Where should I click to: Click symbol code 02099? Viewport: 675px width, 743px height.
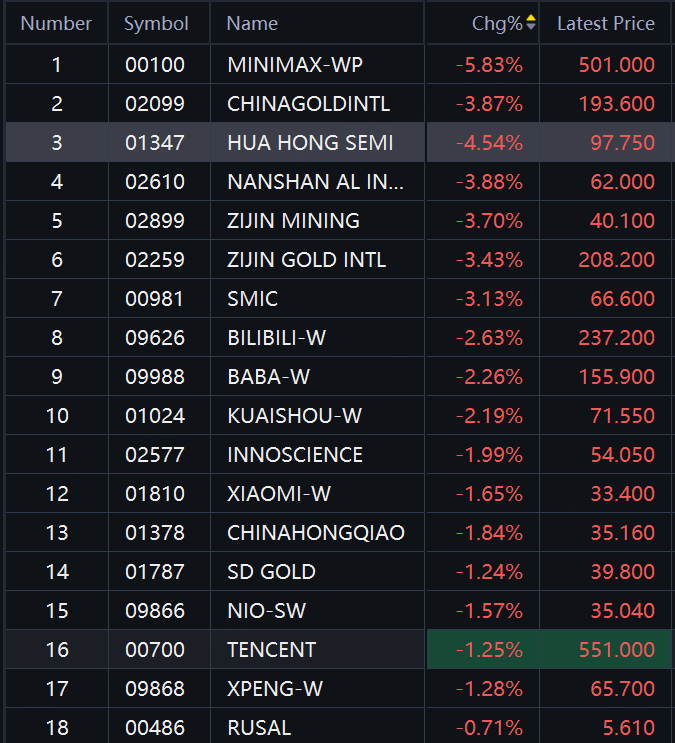click(x=155, y=104)
